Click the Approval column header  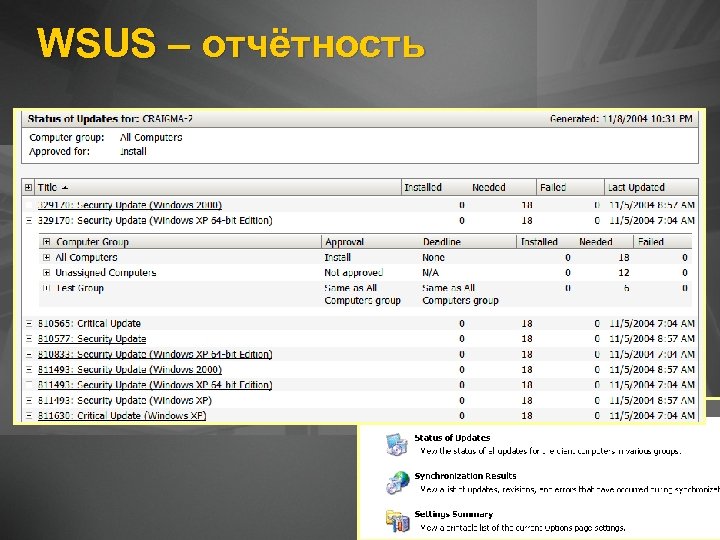(x=344, y=242)
